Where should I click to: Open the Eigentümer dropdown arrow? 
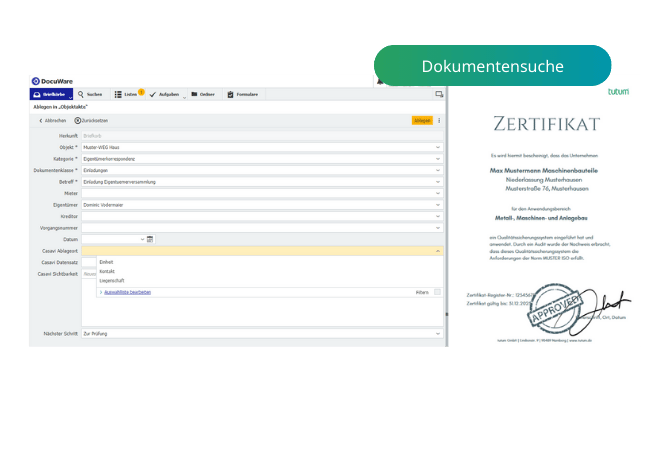point(438,205)
